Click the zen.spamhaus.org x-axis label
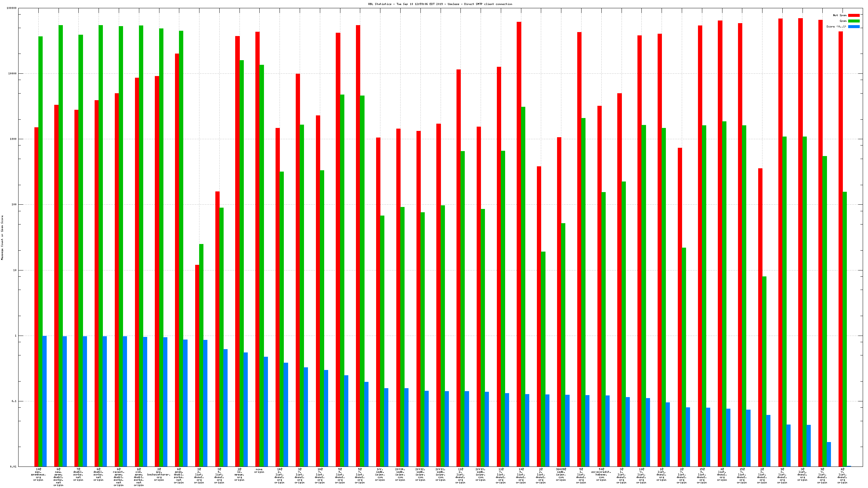This screenshot has width=868, height=488. click(x=38, y=474)
